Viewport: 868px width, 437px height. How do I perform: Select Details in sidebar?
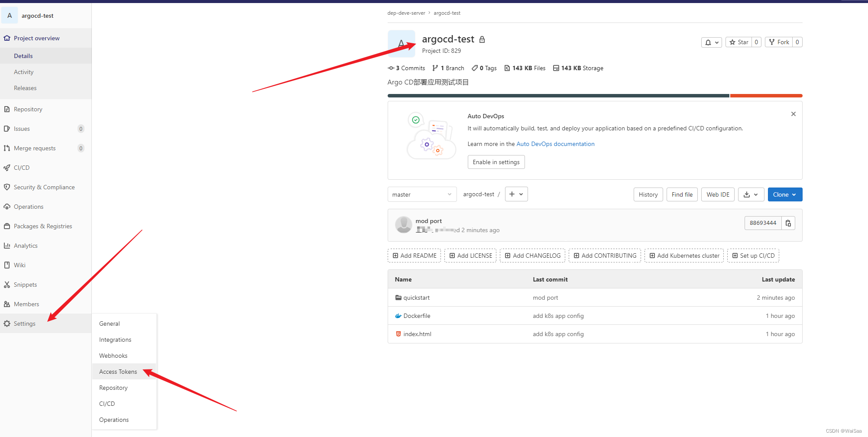pos(45,56)
